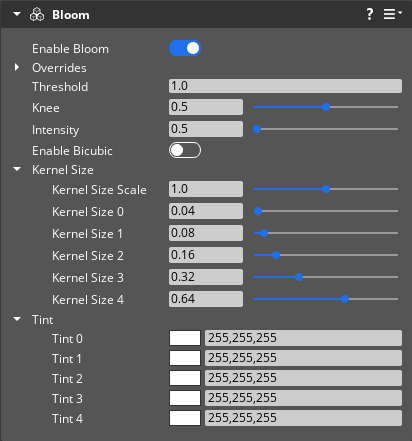
Task: Click the Kernel Size Scale label
Action: (99, 190)
